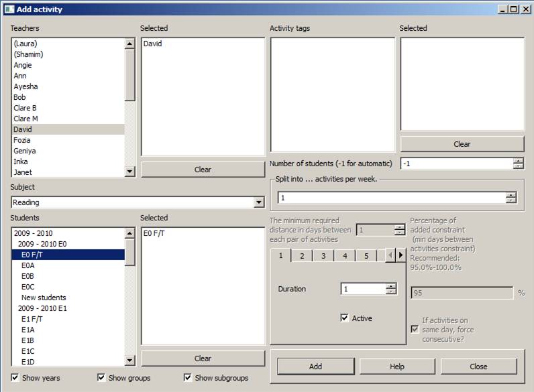Uncheck the Show subgroups checkbox

pos(188,378)
